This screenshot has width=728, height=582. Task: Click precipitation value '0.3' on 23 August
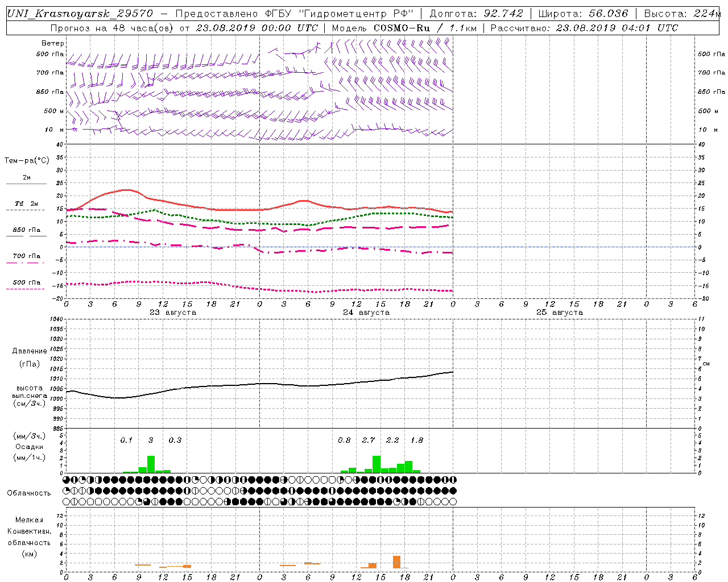(x=175, y=440)
